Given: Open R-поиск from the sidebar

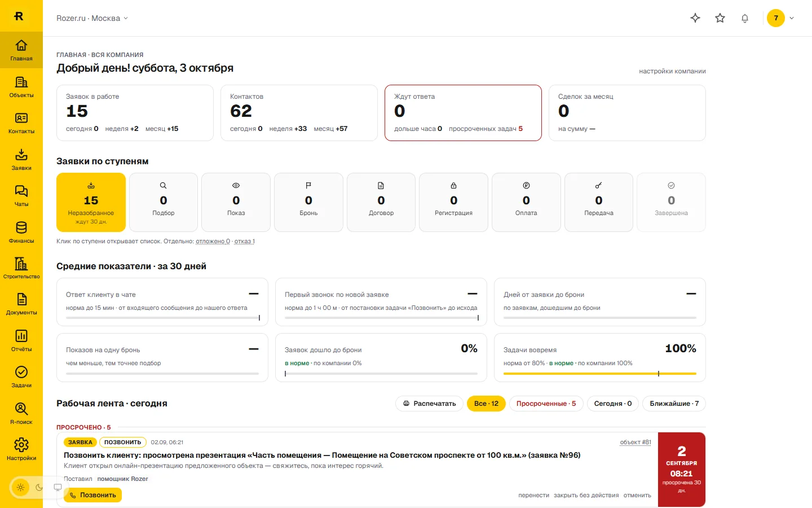Looking at the screenshot, I should pos(21,414).
